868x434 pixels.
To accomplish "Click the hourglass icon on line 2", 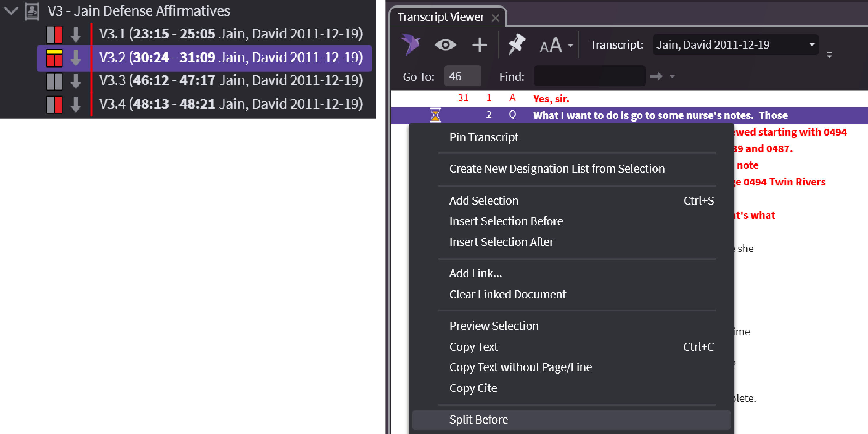I will (x=435, y=115).
